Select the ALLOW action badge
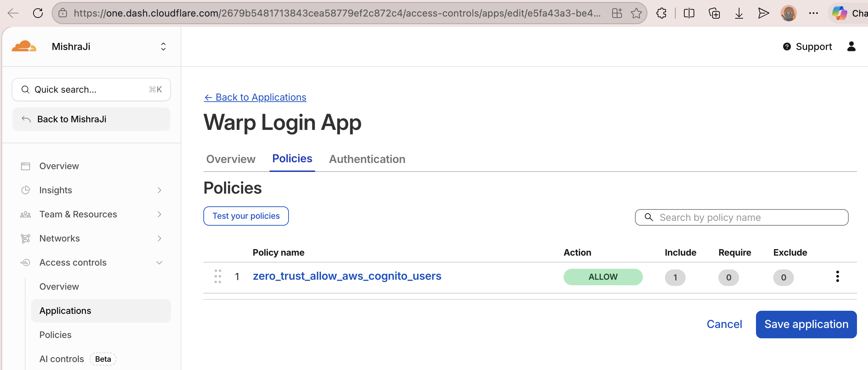Viewport: 868px width, 370px height. tap(603, 277)
